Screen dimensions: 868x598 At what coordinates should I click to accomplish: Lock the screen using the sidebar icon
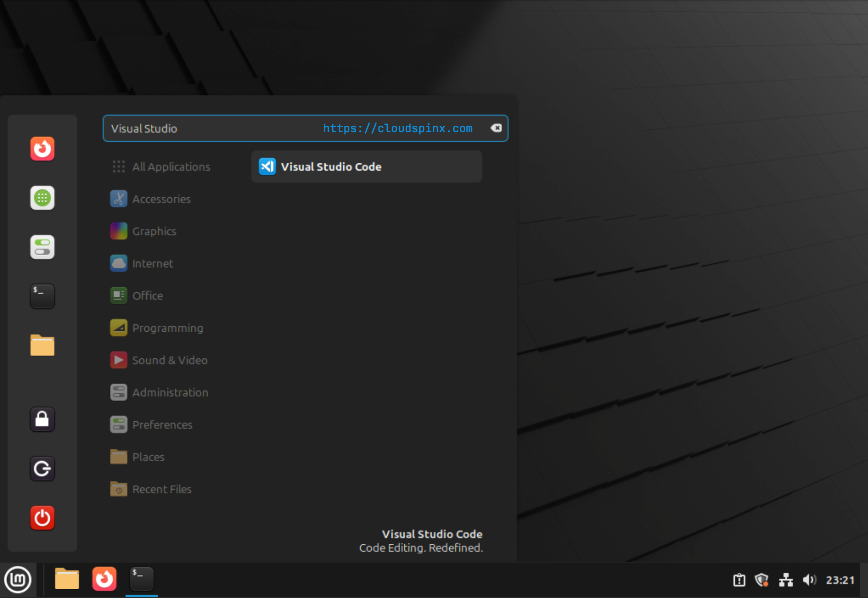point(42,419)
